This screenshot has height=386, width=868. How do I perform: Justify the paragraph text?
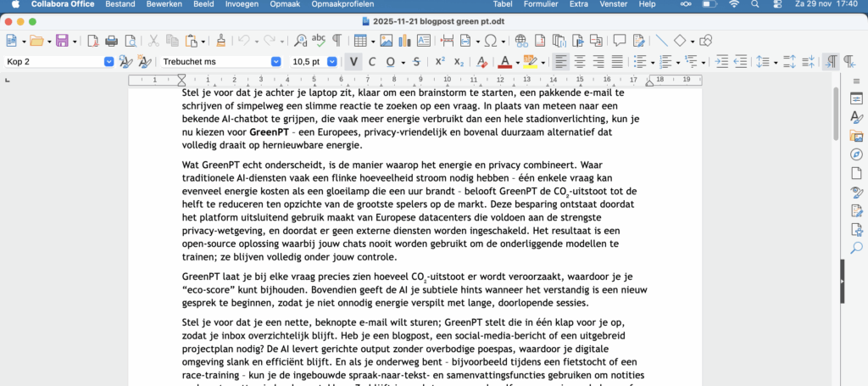point(618,62)
